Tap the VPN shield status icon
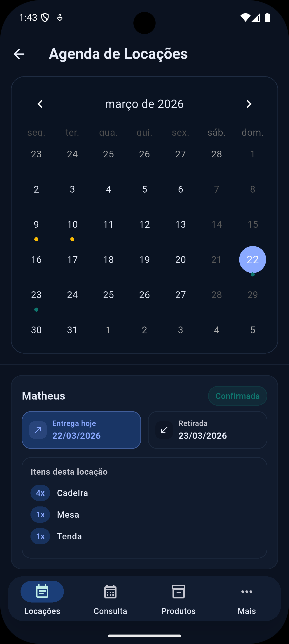The width and height of the screenshot is (289, 644). pos(45,18)
